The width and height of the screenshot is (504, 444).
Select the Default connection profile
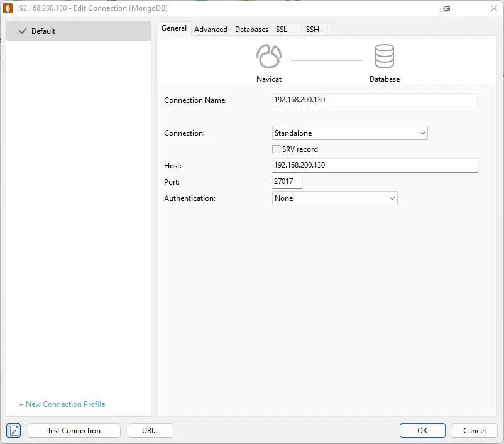coord(79,31)
